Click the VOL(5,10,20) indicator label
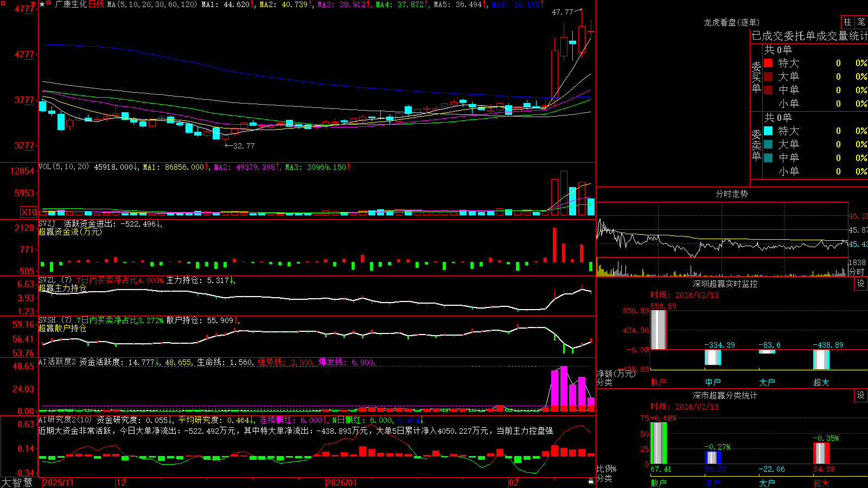 coord(63,167)
